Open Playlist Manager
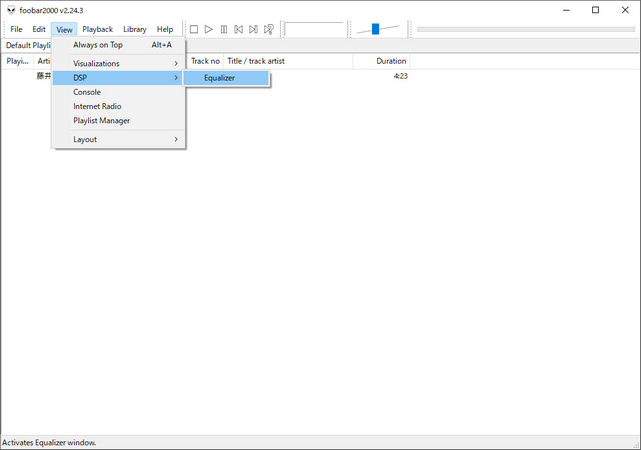Viewport: 641px width, 450px height. (x=119, y=121)
